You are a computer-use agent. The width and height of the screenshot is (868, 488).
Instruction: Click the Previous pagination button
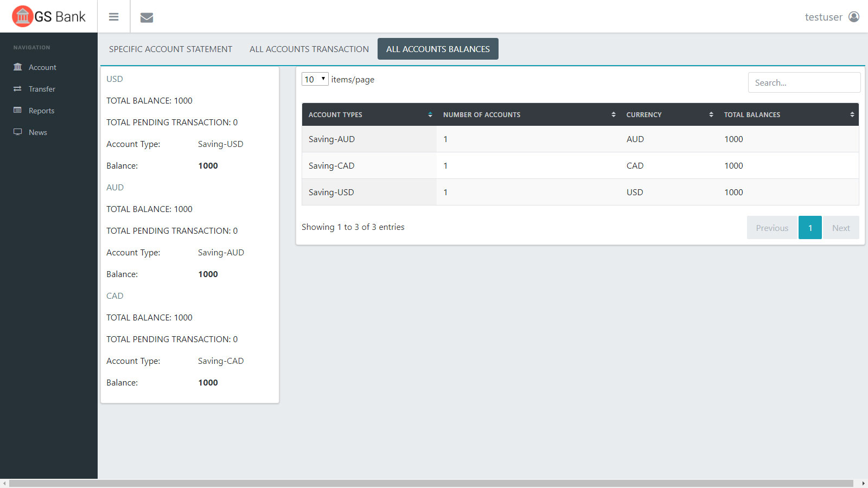(x=771, y=228)
